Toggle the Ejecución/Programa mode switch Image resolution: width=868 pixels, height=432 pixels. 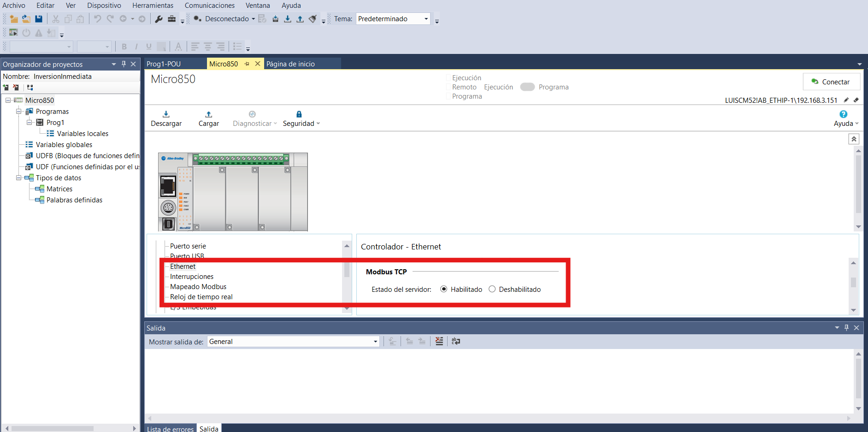point(527,87)
